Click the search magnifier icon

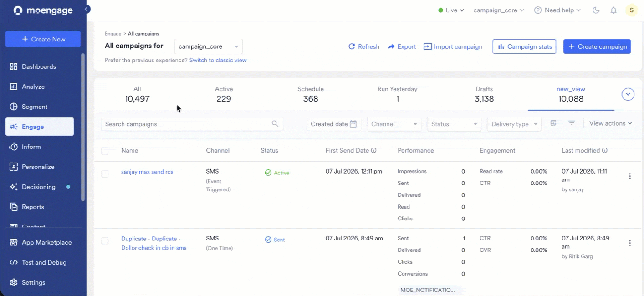[x=275, y=123]
